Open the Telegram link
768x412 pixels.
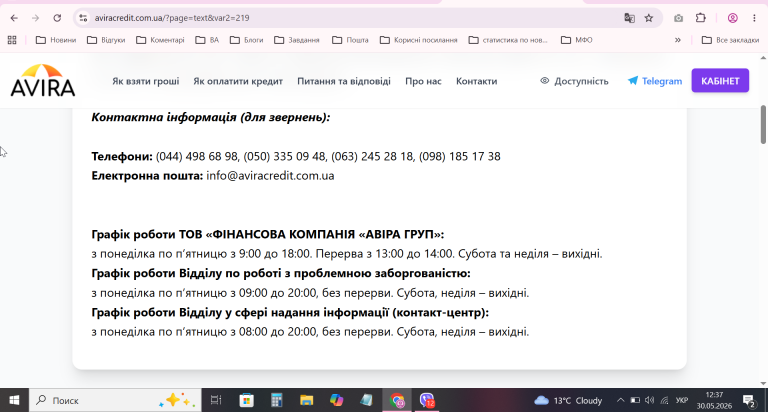(655, 81)
